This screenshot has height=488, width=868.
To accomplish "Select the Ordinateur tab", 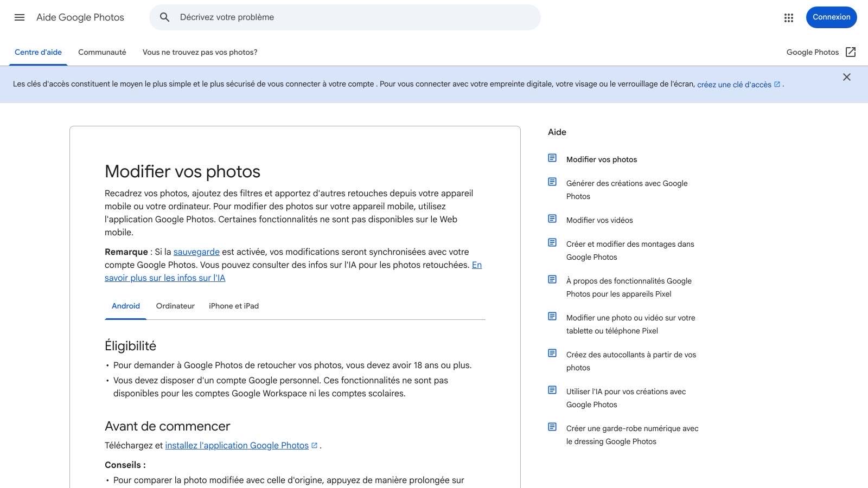I will pos(175,306).
